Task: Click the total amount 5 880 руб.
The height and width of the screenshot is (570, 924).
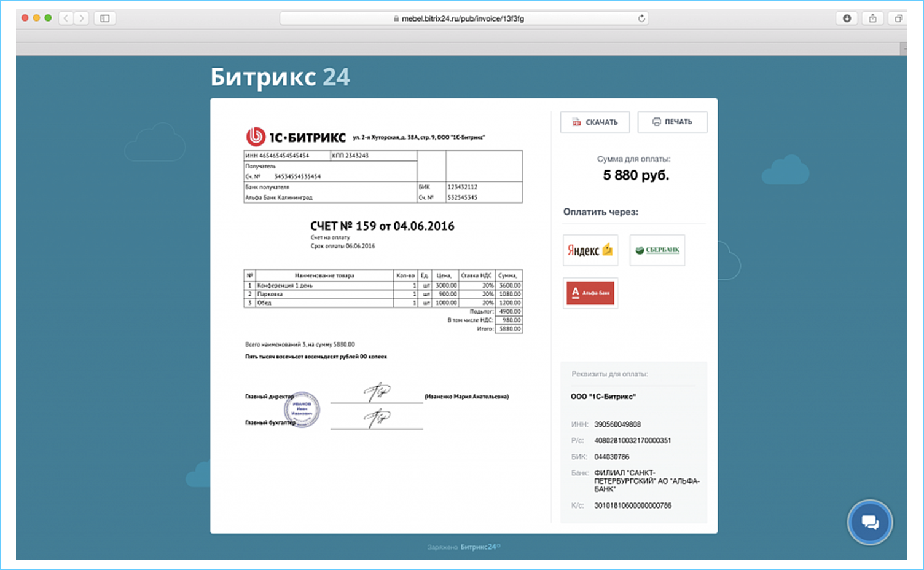Action: pos(636,175)
